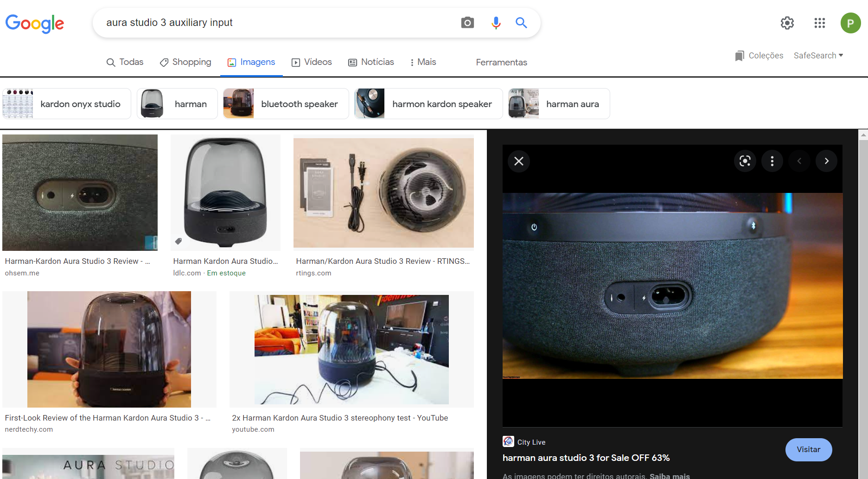The image size is (868, 479).
Task: Open the Google account avatar P
Action: 850,23
